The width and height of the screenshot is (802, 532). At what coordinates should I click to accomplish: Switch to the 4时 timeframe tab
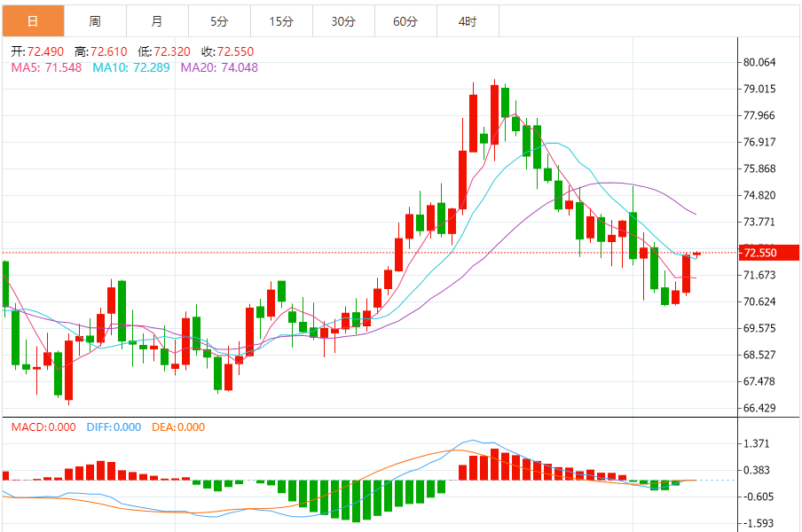click(x=468, y=21)
